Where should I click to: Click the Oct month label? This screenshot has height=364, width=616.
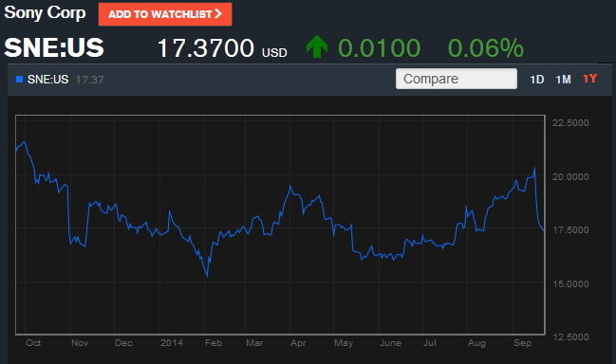pos(33,343)
